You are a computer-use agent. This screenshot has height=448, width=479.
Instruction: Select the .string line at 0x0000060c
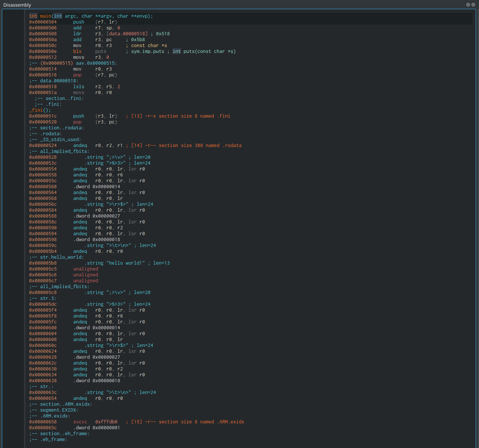tap(91, 345)
